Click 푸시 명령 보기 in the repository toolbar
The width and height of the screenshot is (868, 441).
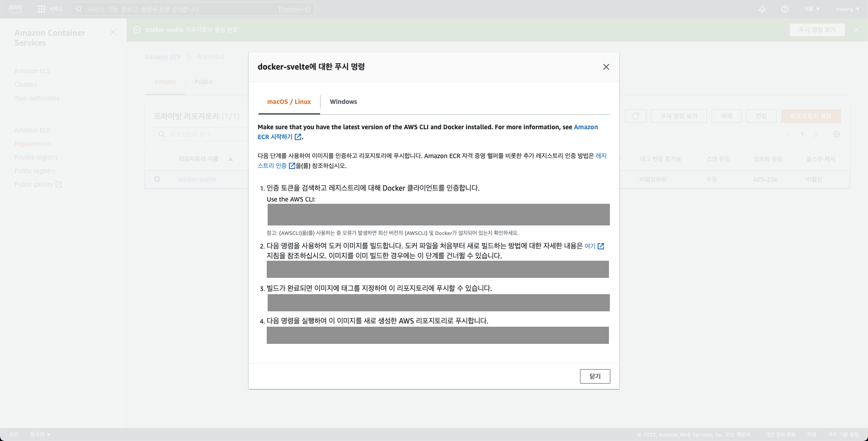679,116
